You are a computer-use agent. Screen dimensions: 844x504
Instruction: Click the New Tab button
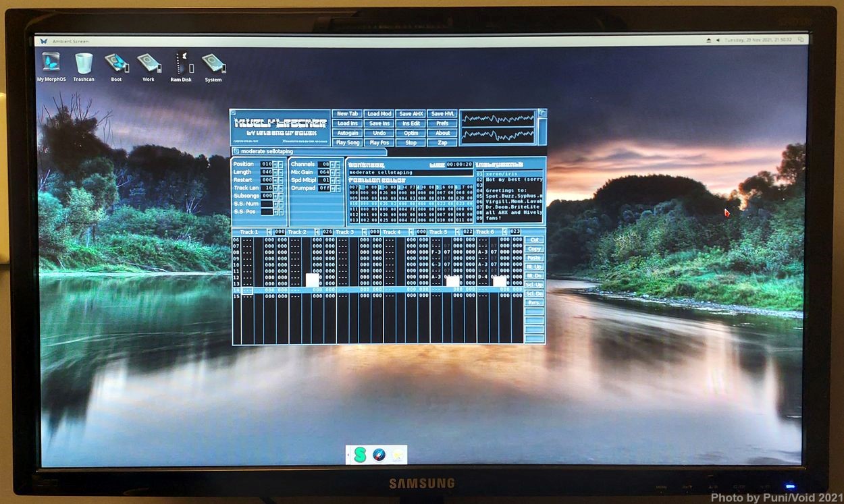pyautogui.click(x=348, y=114)
